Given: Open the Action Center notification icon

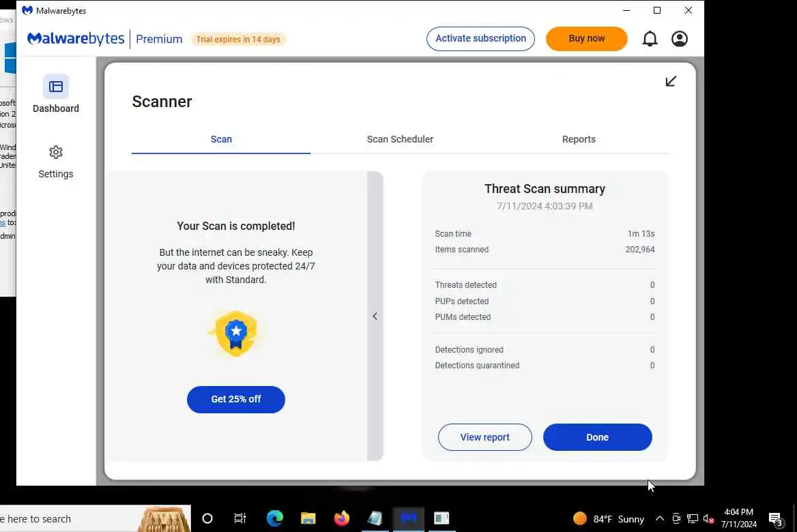Looking at the screenshot, I should pos(776,519).
